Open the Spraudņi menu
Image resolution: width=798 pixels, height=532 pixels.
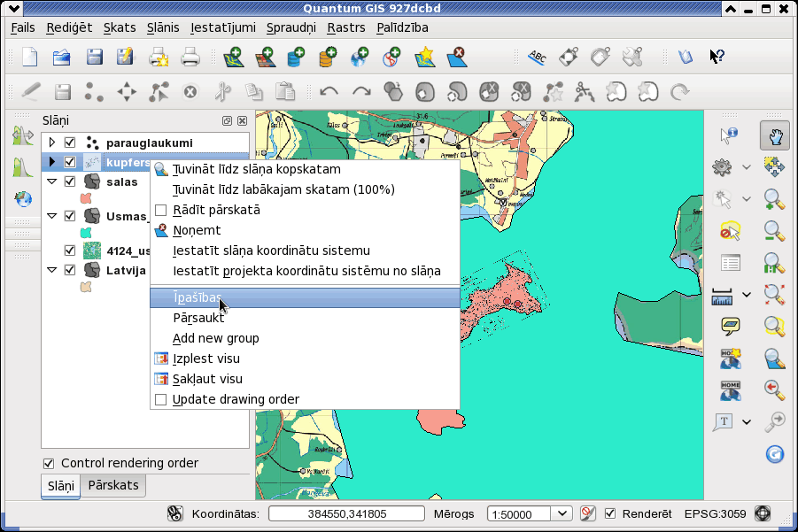[x=291, y=27]
